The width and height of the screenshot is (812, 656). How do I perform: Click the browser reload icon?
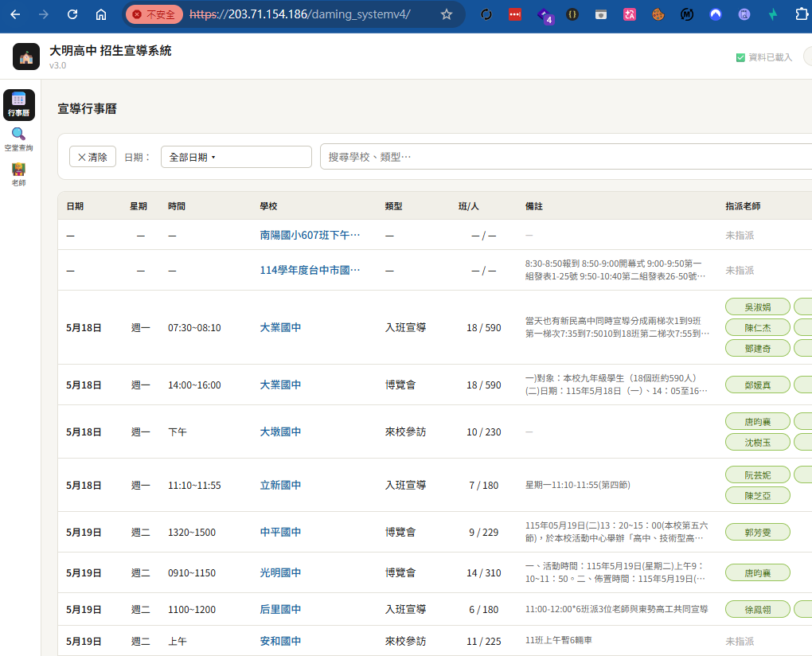point(72,14)
